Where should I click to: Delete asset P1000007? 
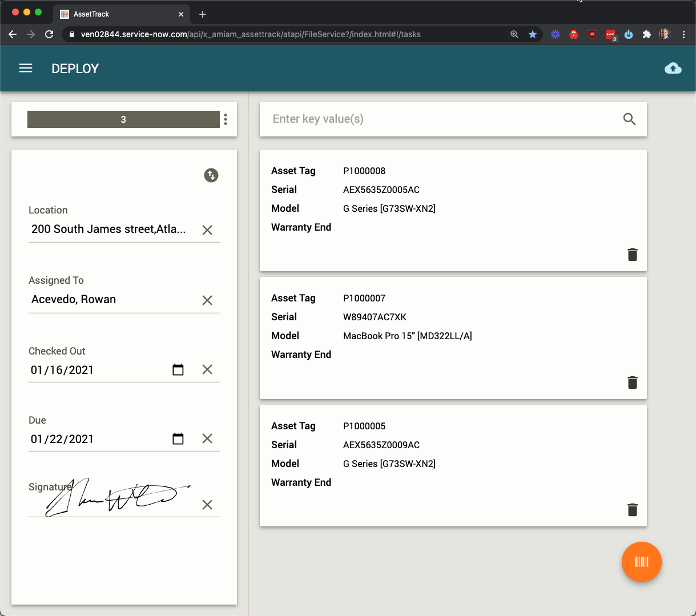click(632, 383)
